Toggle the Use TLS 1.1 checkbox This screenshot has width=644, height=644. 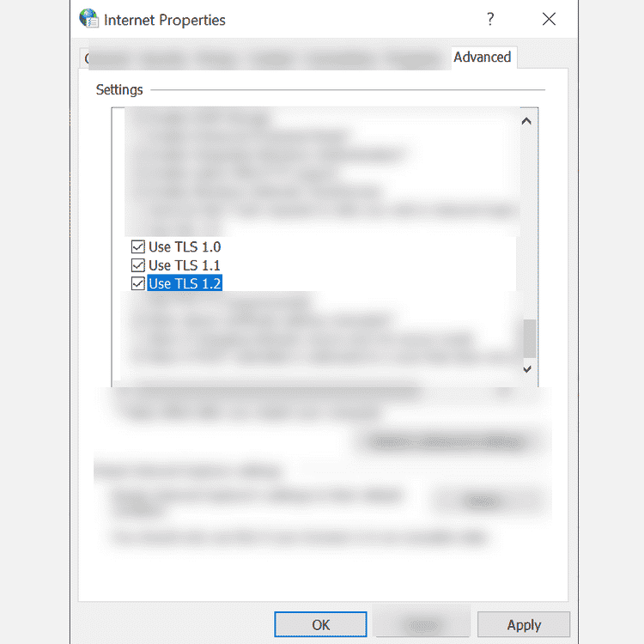click(x=138, y=265)
